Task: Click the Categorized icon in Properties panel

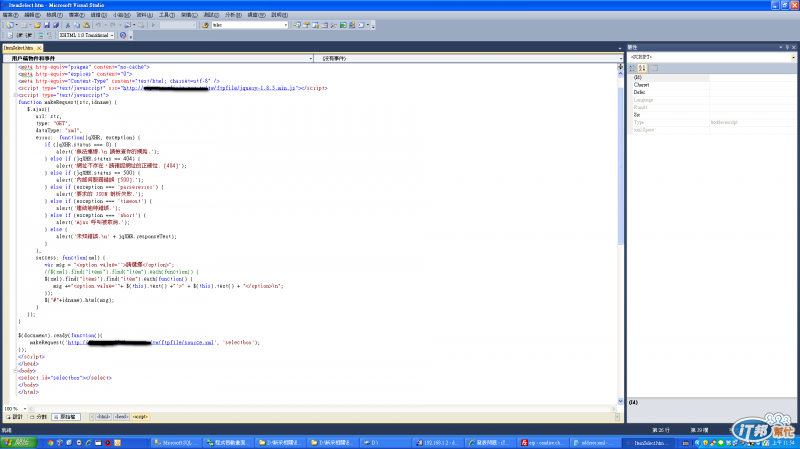Action: click(633, 68)
